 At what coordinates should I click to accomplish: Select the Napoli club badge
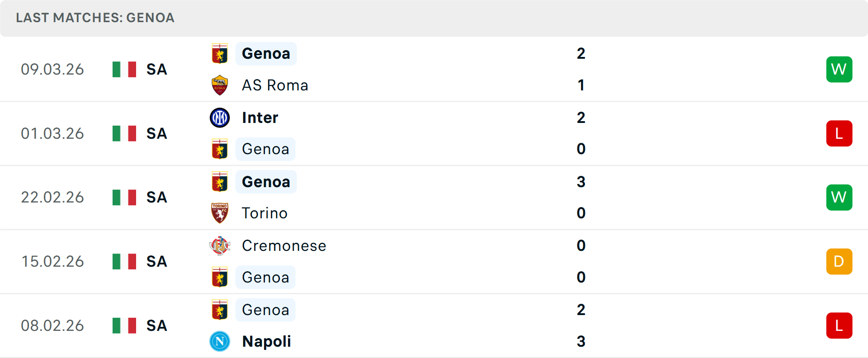(x=220, y=342)
